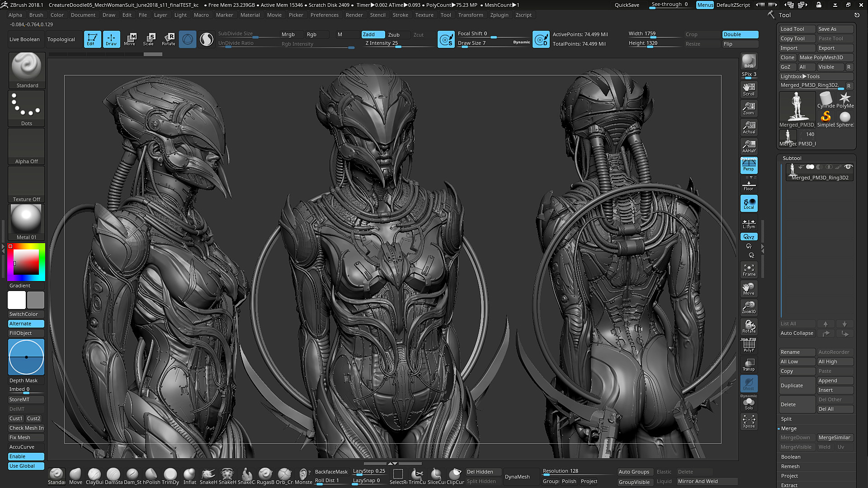Image resolution: width=868 pixels, height=488 pixels.
Task: Select the Move tool in toolbar
Action: 129,39
